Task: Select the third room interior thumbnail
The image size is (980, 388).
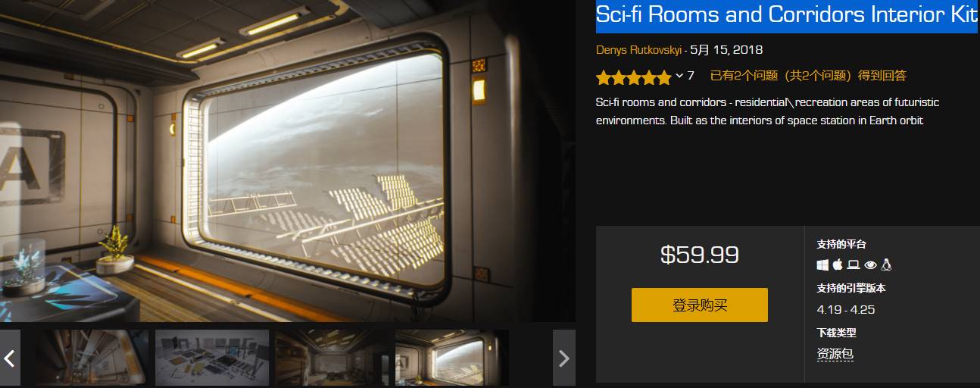Action: coord(332,358)
